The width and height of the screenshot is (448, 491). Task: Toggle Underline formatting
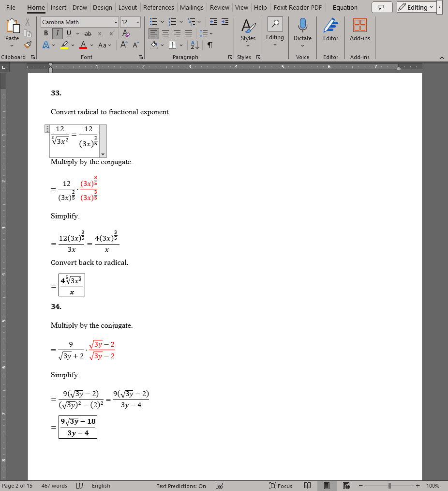point(69,33)
